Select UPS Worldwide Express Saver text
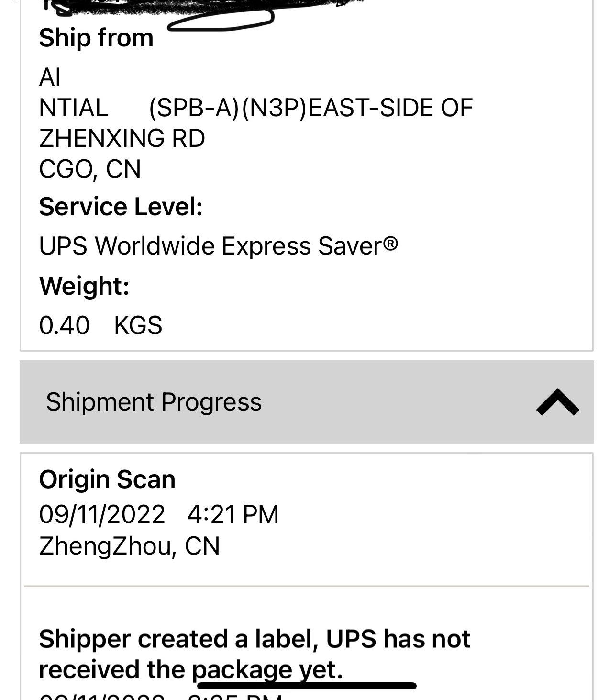Screen dimensions: 609x700 coord(218,246)
